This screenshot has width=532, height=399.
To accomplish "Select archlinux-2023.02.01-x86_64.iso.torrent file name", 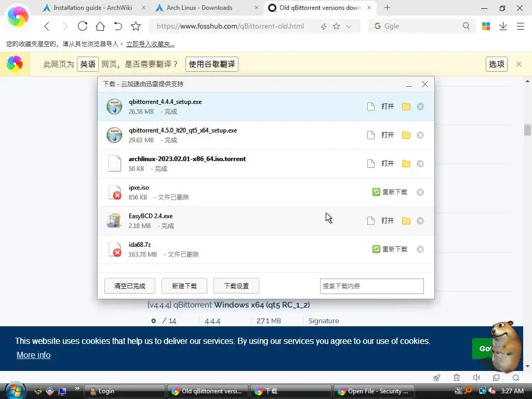I will click(187, 159).
